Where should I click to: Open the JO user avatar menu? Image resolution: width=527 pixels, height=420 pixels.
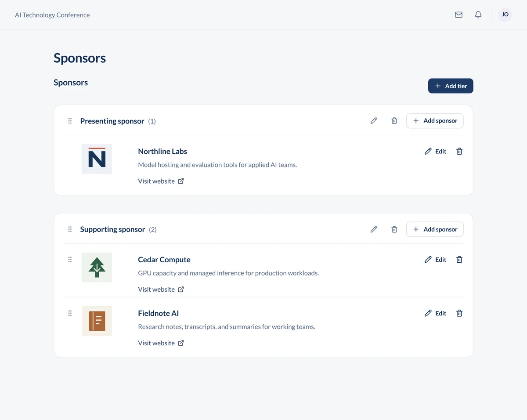(505, 14)
